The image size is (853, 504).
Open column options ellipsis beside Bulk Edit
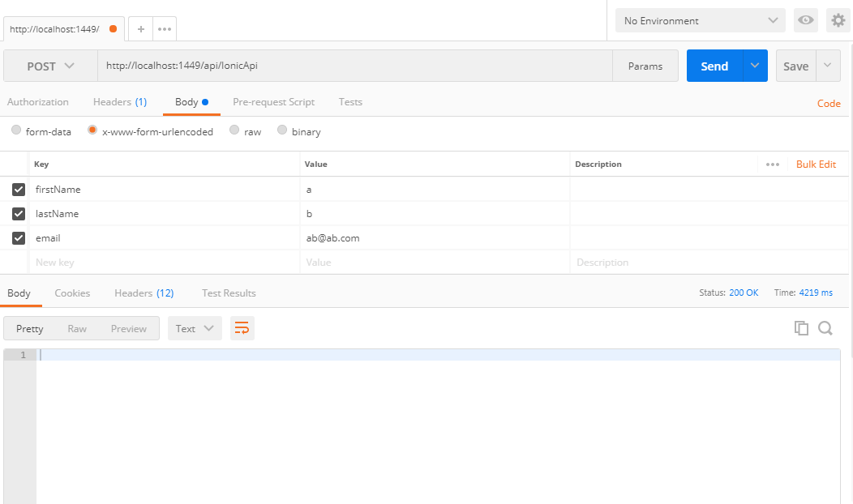click(x=773, y=164)
